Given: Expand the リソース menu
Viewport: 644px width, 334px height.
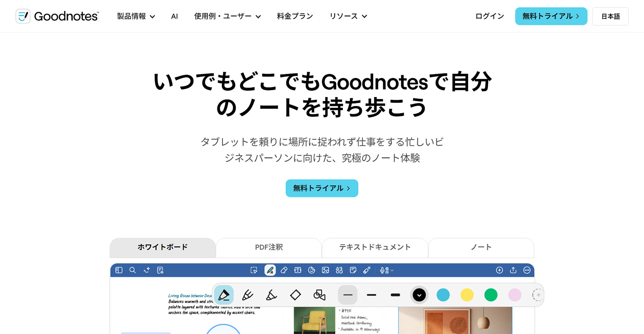Looking at the screenshot, I should (x=348, y=16).
